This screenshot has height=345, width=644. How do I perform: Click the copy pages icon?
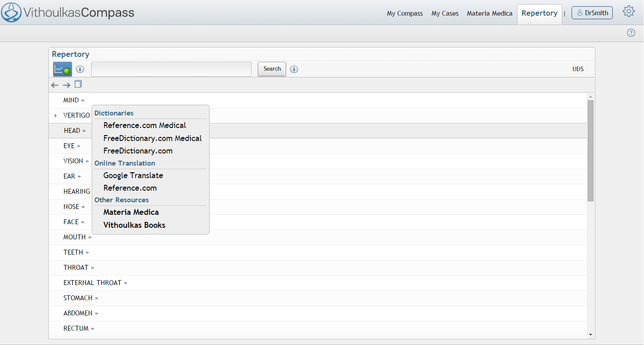point(78,84)
